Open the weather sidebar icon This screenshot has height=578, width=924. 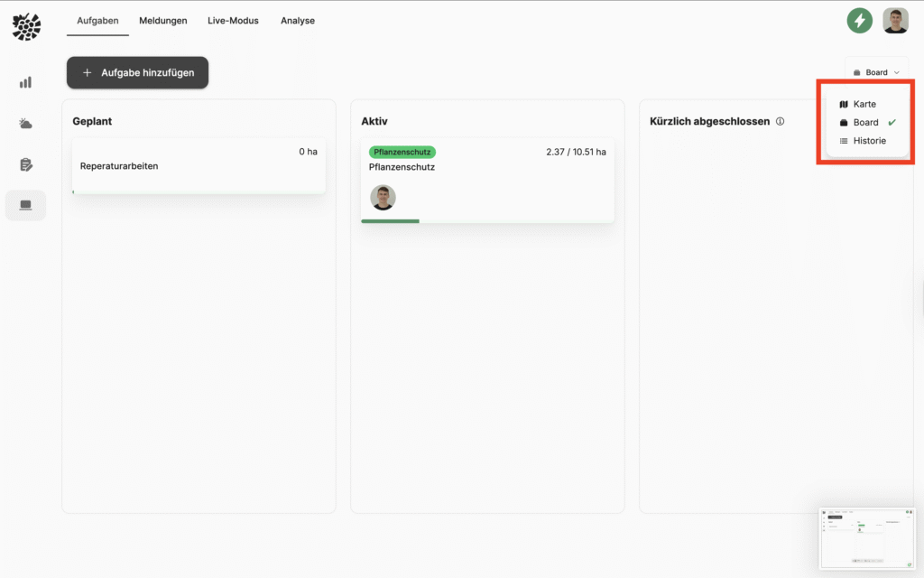[x=25, y=124]
